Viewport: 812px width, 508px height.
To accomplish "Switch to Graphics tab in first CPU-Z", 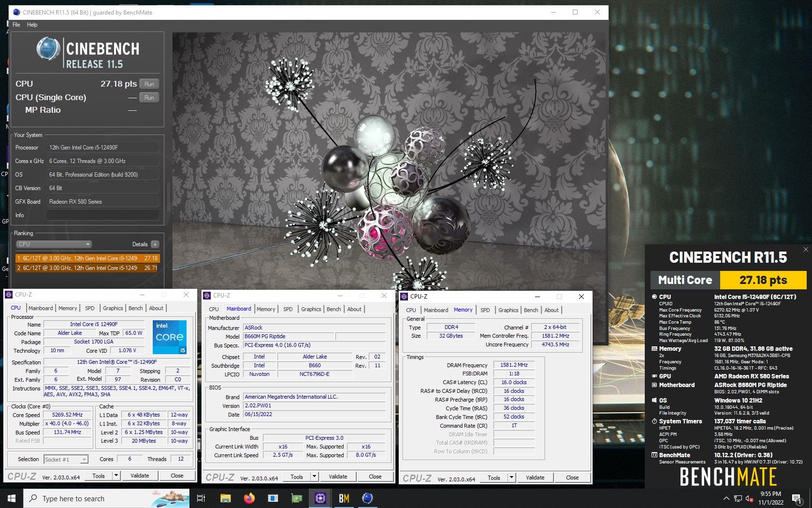I will (113, 308).
